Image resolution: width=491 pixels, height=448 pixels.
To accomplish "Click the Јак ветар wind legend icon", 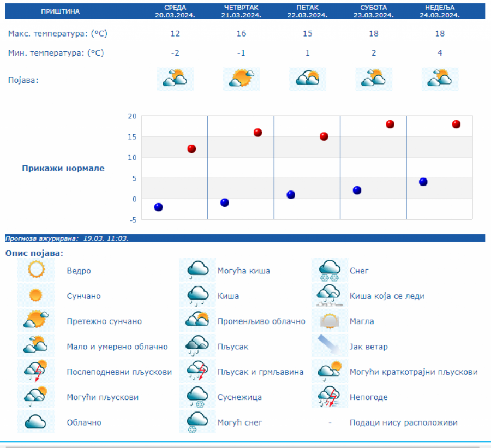I will (330, 346).
